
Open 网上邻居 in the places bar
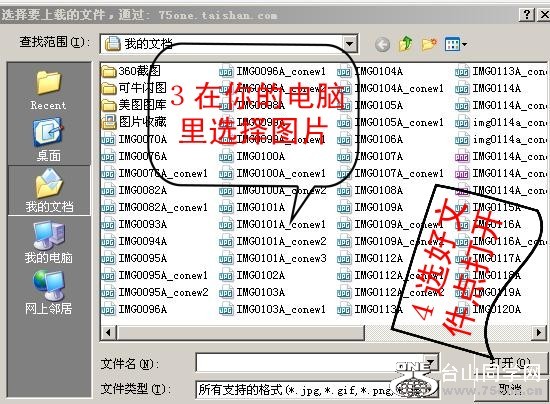click(48, 292)
